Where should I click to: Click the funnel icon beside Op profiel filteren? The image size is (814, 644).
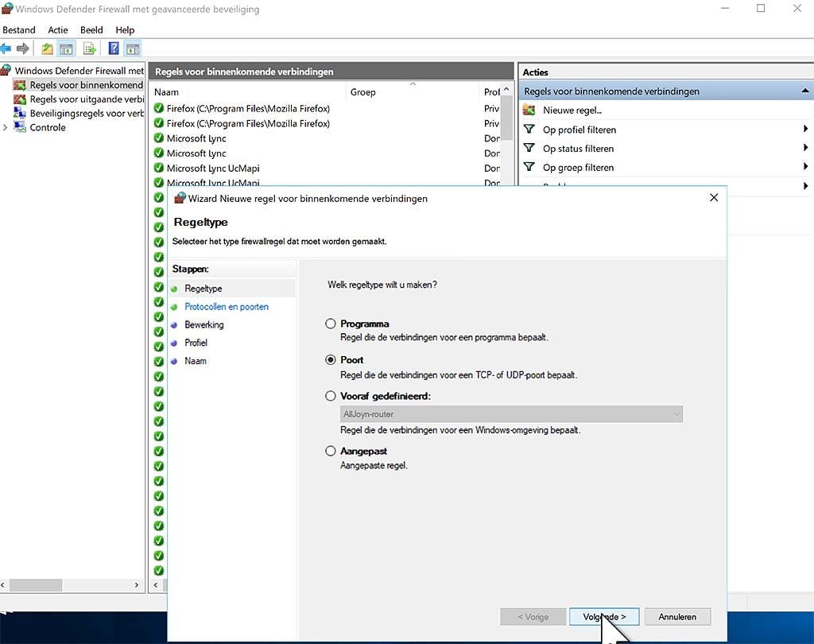tap(529, 130)
